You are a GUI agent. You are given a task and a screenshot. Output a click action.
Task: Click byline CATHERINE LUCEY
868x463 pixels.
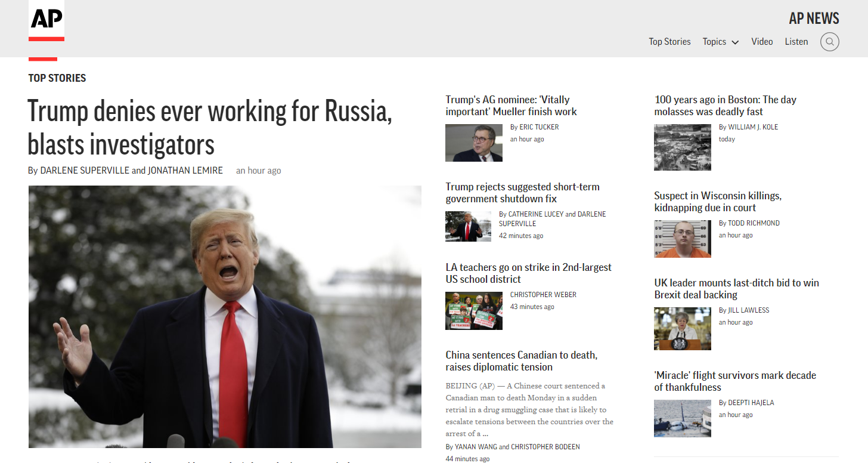click(536, 214)
